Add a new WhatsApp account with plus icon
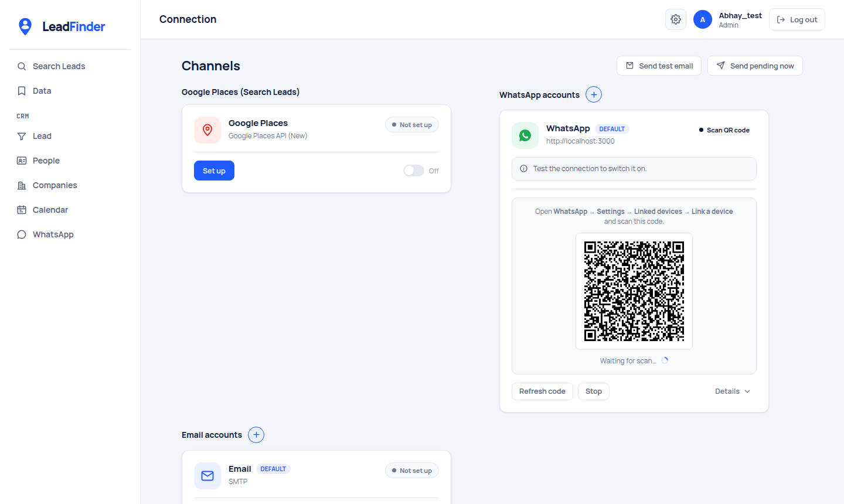The height and width of the screenshot is (504, 844). click(x=594, y=94)
